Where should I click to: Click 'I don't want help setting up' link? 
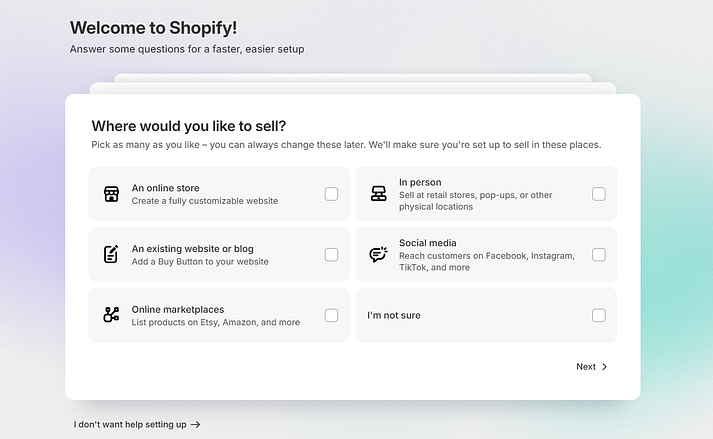click(137, 424)
